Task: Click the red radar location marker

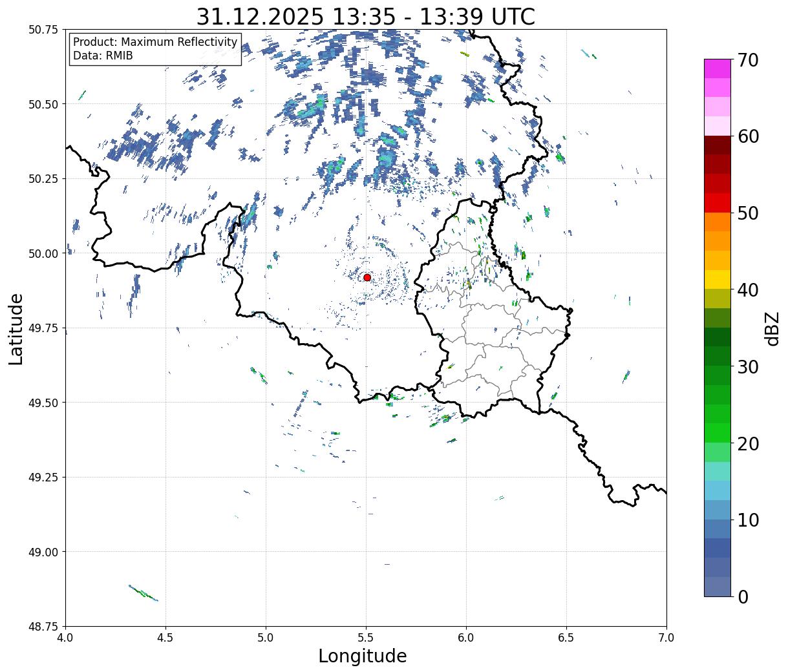Action: 367,277
